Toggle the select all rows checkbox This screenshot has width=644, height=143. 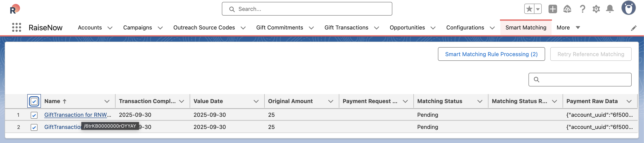tap(34, 101)
